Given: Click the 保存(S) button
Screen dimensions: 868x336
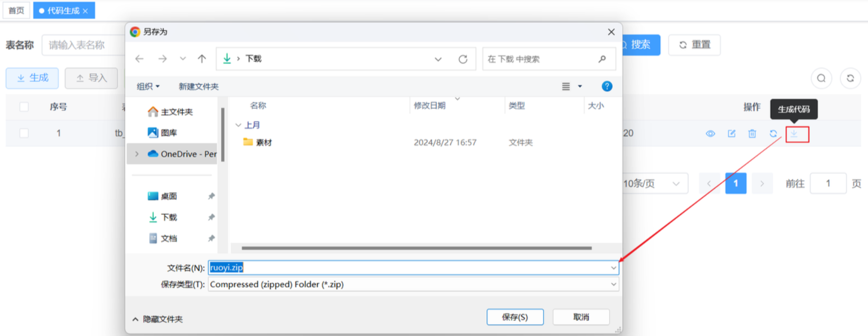Looking at the screenshot, I should tap(515, 317).
